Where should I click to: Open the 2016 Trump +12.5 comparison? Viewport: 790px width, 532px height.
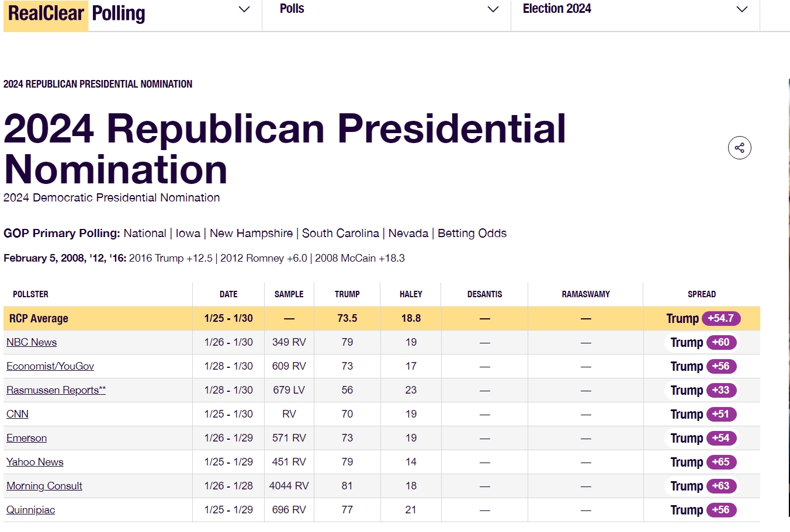click(171, 258)
